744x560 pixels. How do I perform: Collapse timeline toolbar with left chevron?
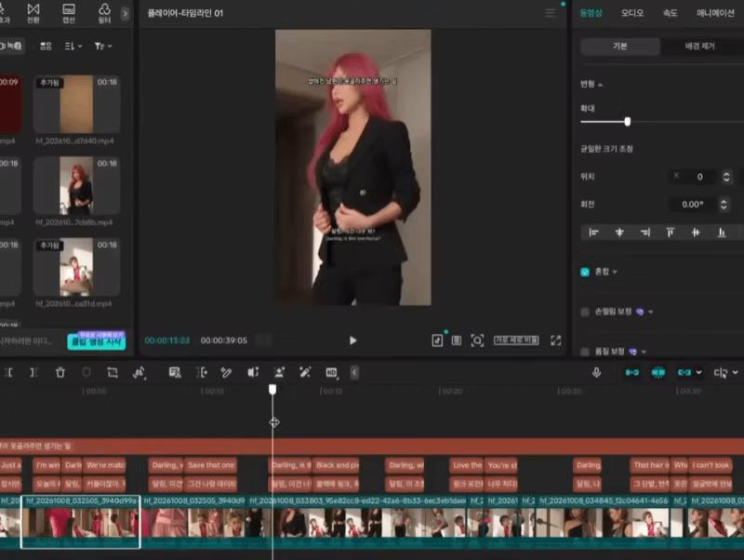point(354,372)
